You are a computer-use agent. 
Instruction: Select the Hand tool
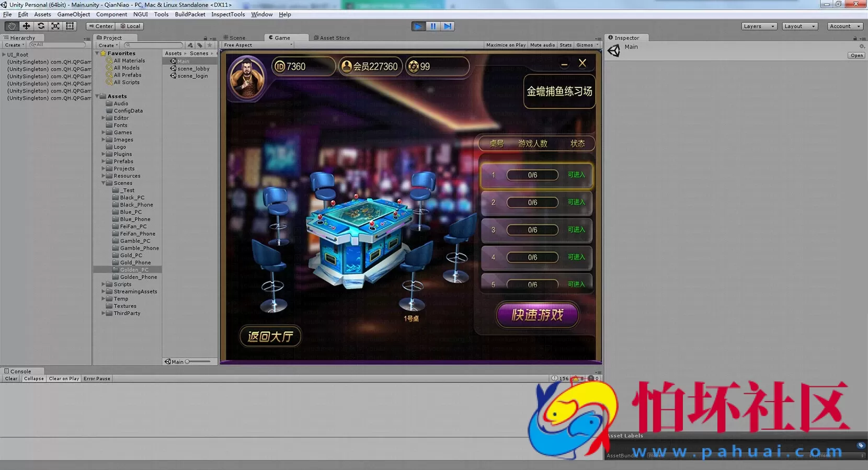[12, 26]
